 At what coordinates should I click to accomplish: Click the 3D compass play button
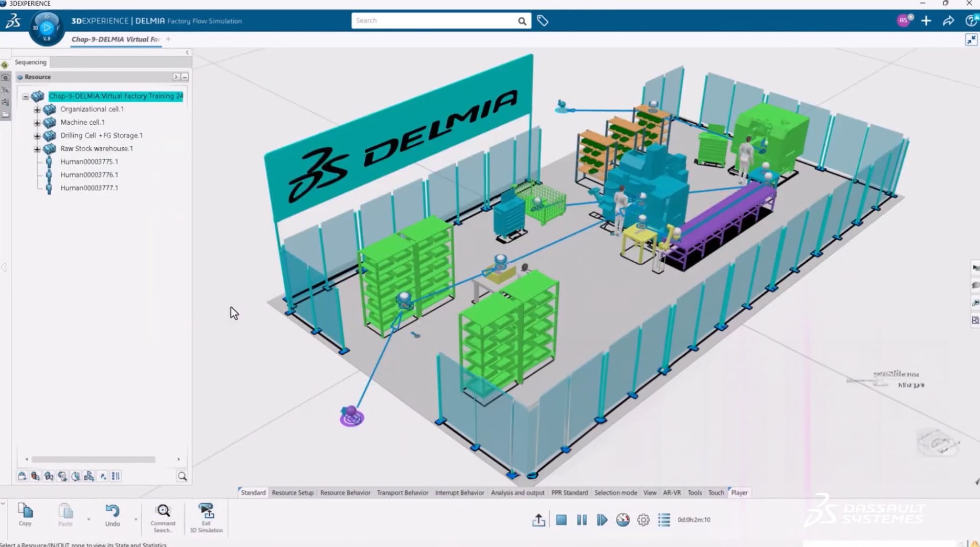[47, 27]
